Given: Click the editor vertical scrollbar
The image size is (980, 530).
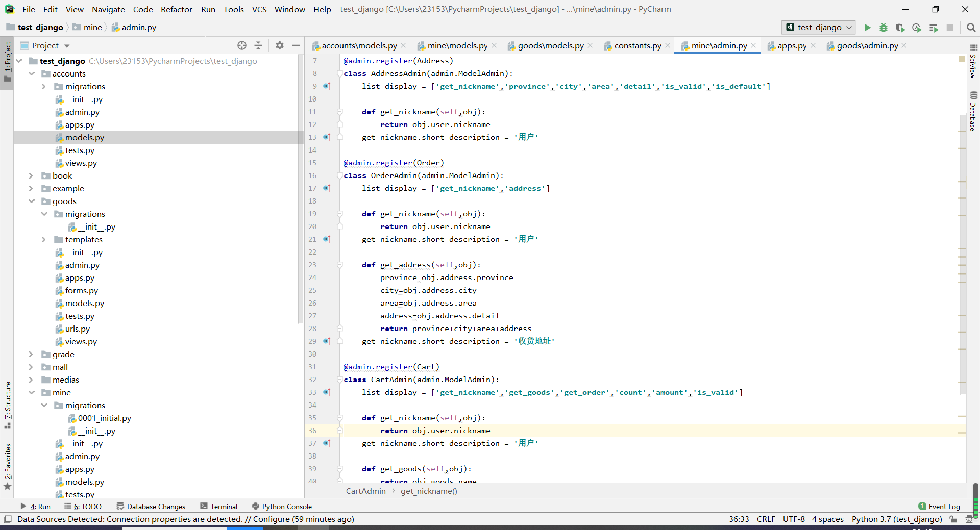Looking at the screenshot, I should tap(963, 255).
